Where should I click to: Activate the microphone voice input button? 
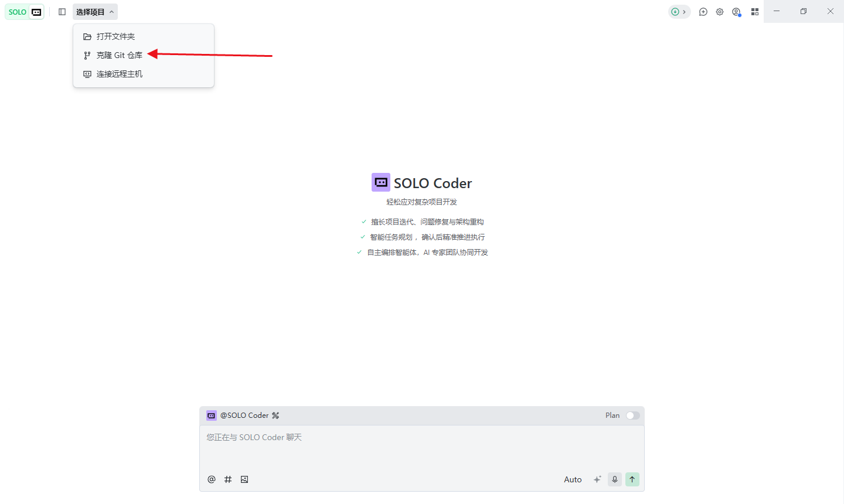point(615,479)
